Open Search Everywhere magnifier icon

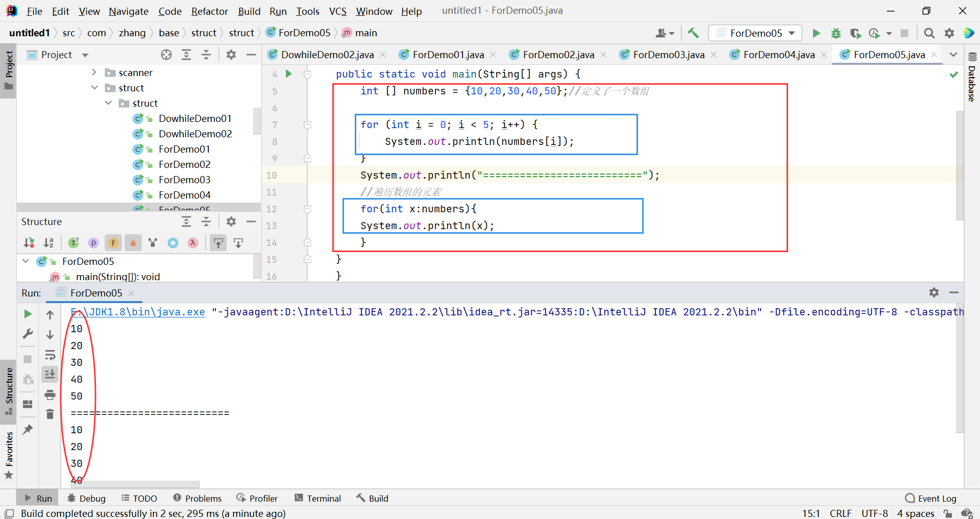pyautogui.click(x=929, y=33)
